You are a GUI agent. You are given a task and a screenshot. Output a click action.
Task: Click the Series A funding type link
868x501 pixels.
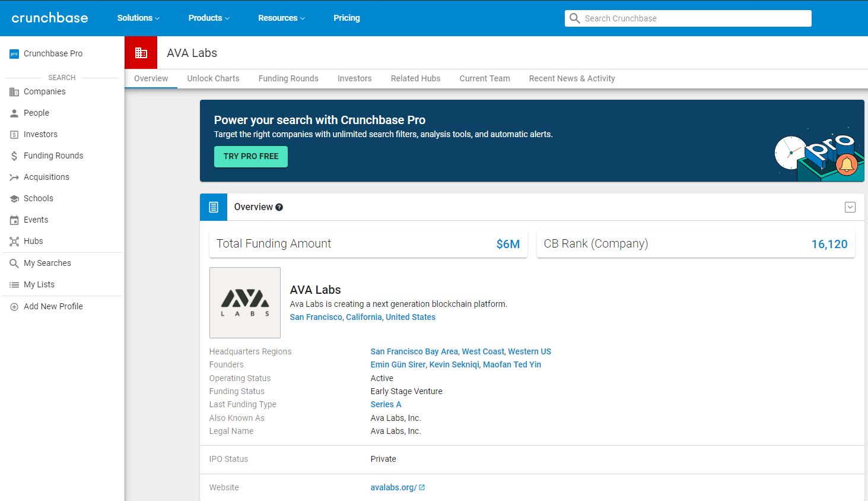386,404
